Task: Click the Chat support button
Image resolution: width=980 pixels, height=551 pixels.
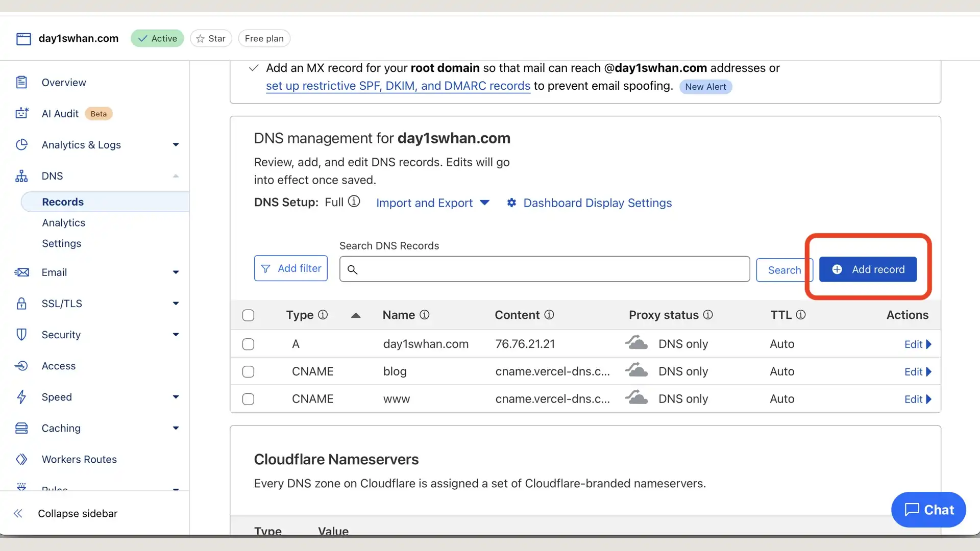Action: [928, 510]
